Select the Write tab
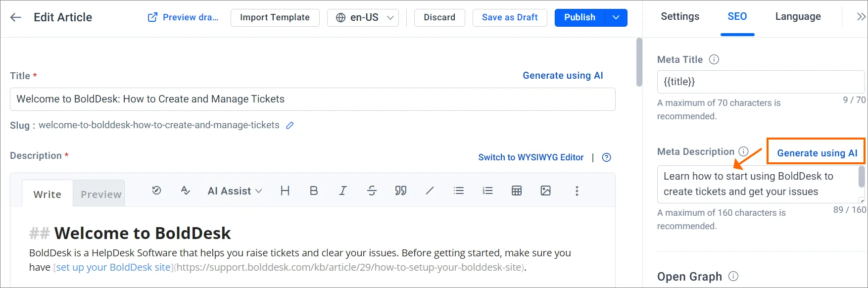868x288 pixels. (x=48, y=194)
